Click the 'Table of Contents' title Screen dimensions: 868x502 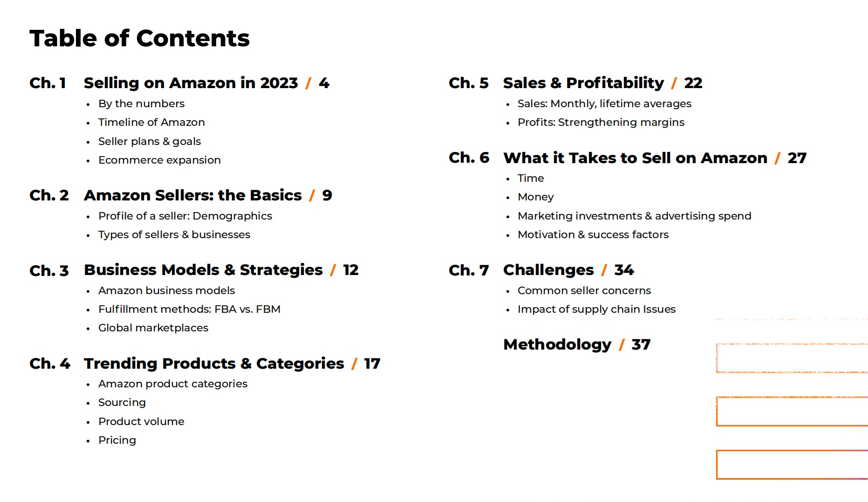[139, 38]
